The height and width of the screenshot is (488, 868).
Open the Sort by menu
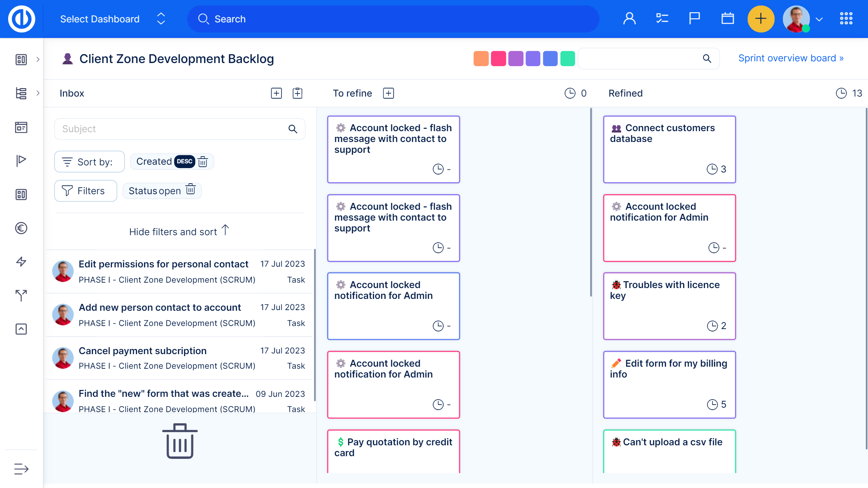click(x=89, y=162)
